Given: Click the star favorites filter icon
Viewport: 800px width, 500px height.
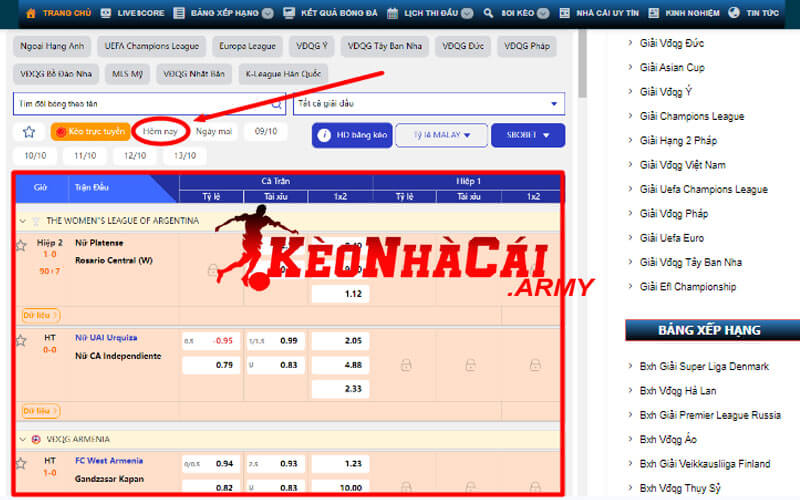Looking at the screenshot, I should click(29, 132).
